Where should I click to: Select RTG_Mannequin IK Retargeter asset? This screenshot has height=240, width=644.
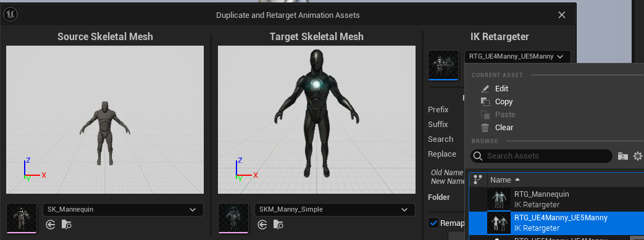click(x=556, y=199)
